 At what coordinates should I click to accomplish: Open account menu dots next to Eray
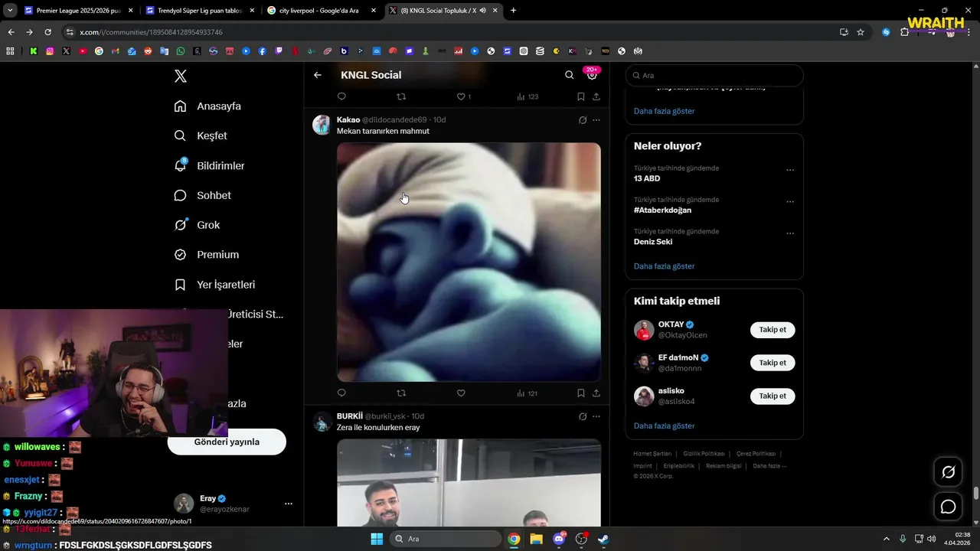[x=289, y=504]
